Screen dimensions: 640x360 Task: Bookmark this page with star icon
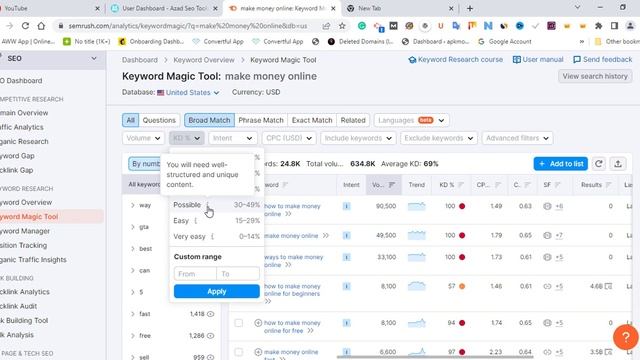(342, 26)
